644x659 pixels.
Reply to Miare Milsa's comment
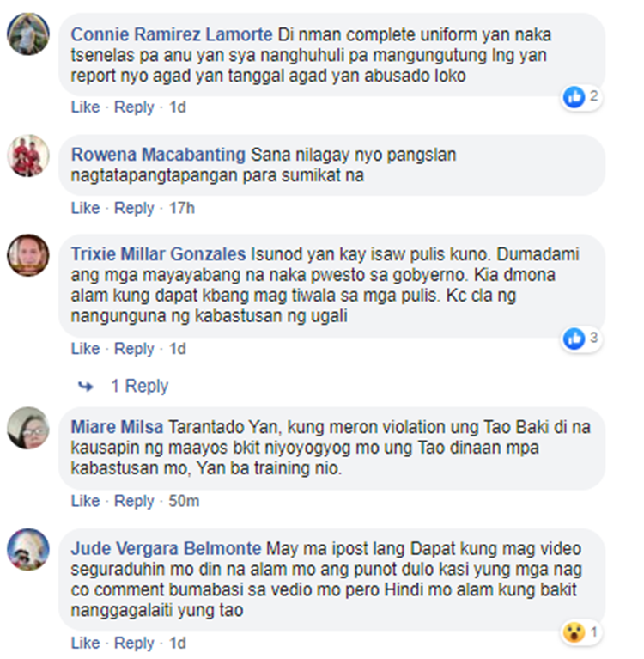coord(134,501)
